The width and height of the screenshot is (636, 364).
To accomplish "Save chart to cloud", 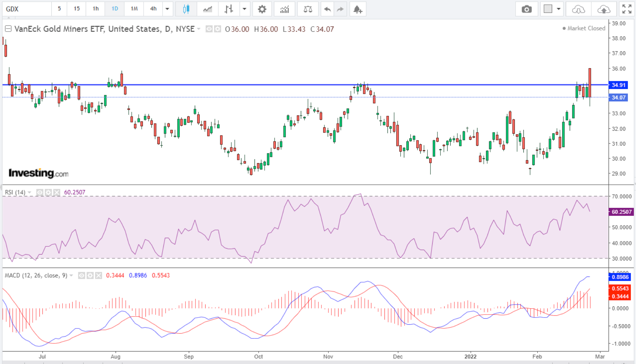I will pos(604,9).
